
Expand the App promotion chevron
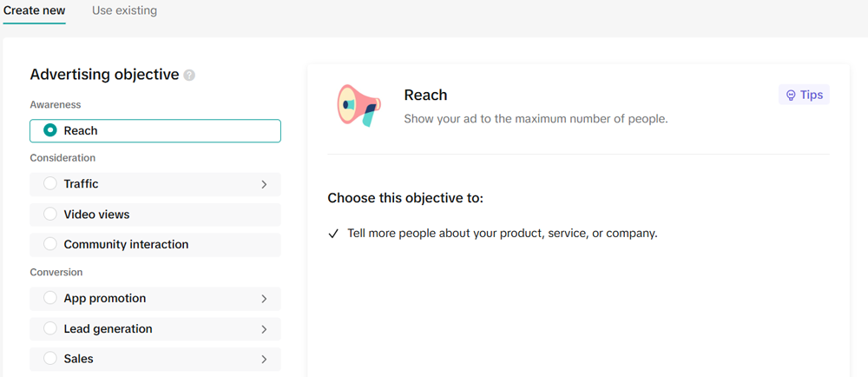(264, 299)
